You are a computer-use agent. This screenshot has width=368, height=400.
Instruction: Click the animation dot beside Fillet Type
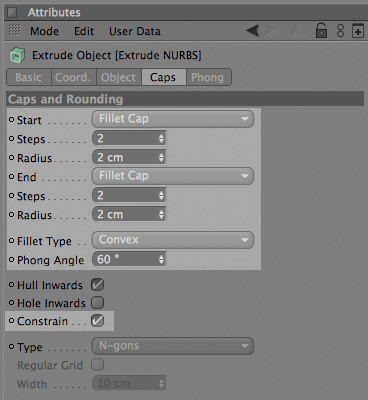click(12, 240)
